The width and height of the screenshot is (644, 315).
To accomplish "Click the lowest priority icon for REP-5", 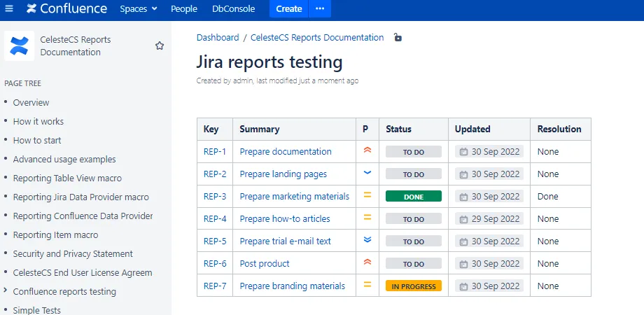I will click(x=367, y=240).
